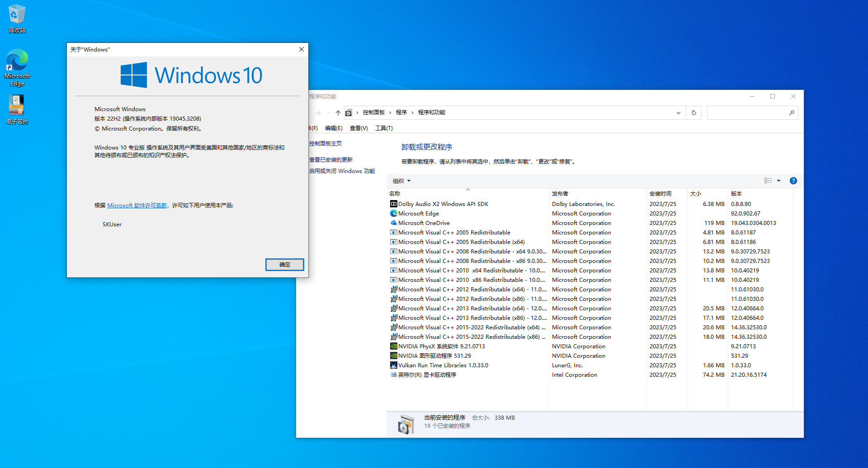Screen dimensions: 868x468
Task: Sort by 大小 column header
Action: (708, 193)
